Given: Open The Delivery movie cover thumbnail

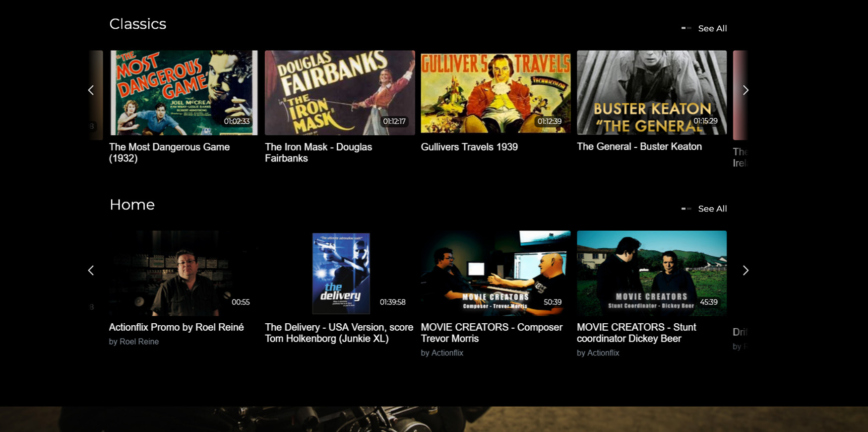Looking at the screenshot, I should click(x=340, y=273).
